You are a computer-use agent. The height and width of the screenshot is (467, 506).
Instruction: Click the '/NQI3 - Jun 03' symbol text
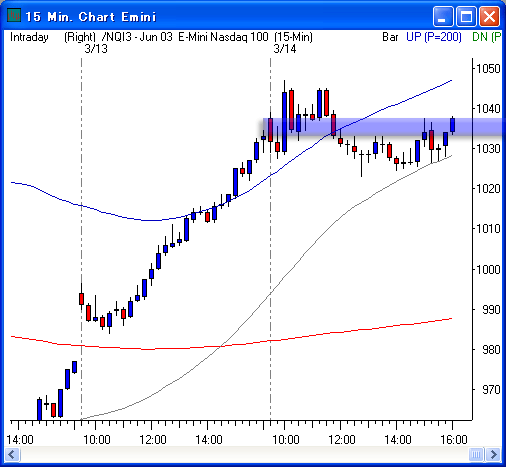click(137, 37)
